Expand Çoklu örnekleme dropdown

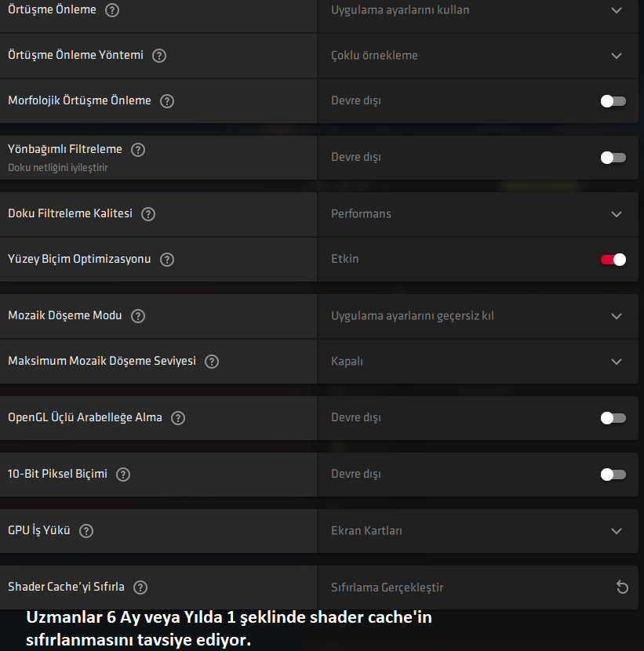478,56
